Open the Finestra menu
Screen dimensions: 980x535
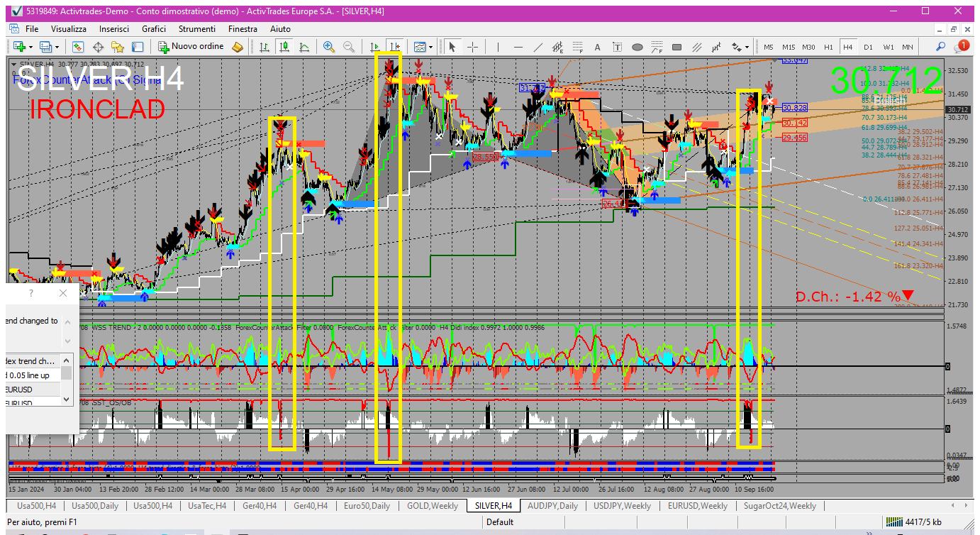click(x=243, y=29)
